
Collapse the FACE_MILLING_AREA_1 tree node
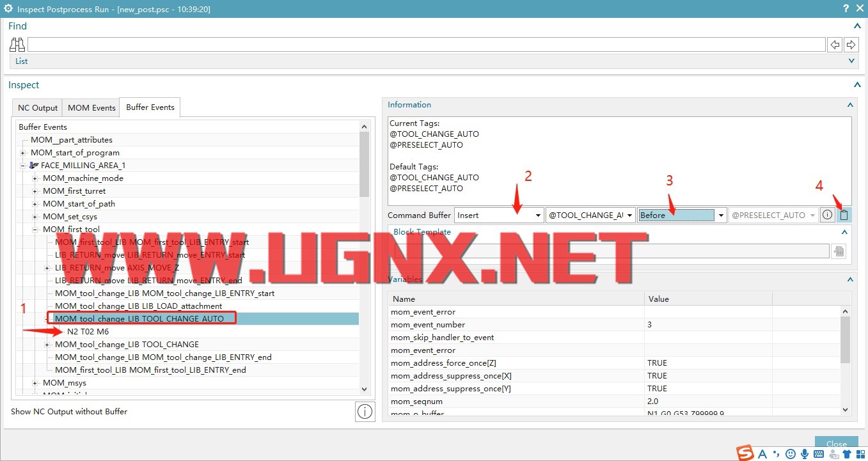point(23,166)
